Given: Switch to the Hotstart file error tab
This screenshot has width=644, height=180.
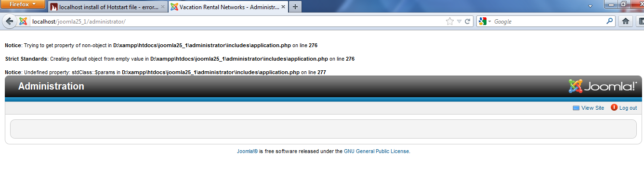Looking at the screenshot, I should [108, 7].
